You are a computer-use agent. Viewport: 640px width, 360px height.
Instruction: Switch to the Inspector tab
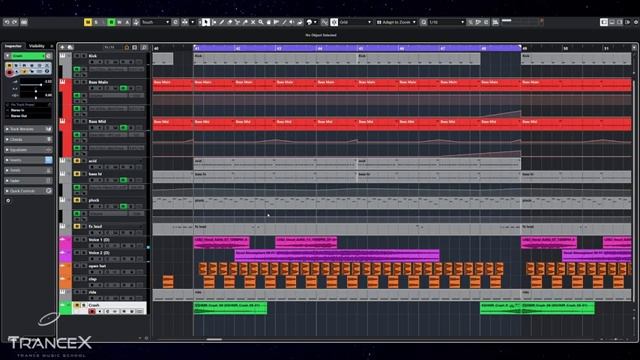(13, 46)
